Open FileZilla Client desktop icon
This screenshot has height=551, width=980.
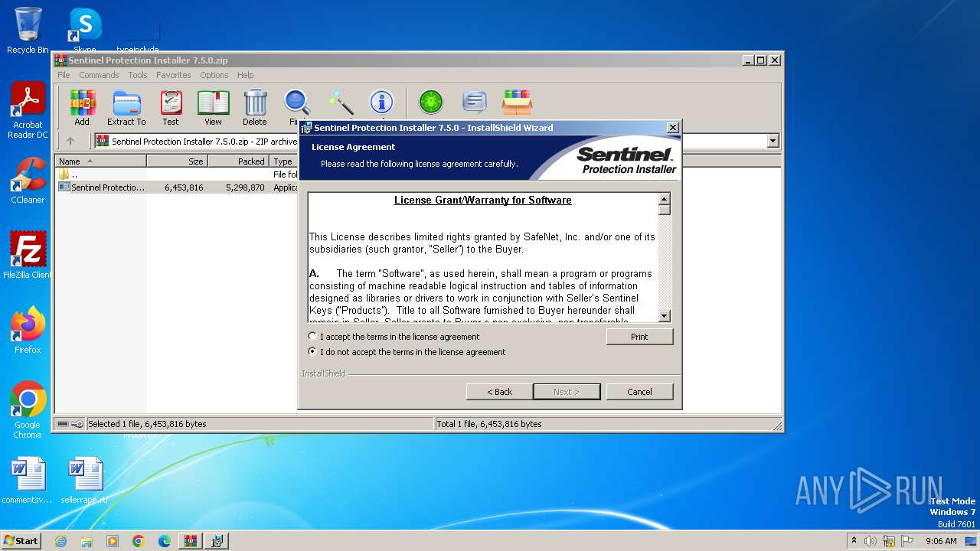point(28,255)
